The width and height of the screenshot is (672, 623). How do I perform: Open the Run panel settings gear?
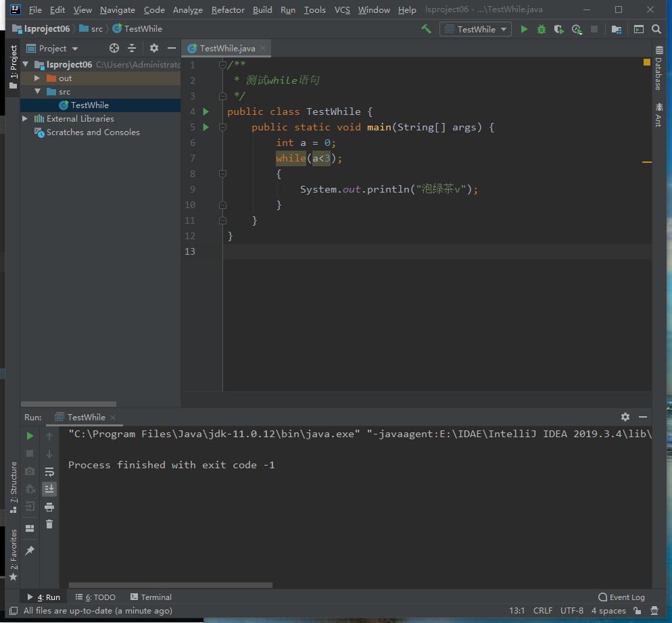pos(625,416)
